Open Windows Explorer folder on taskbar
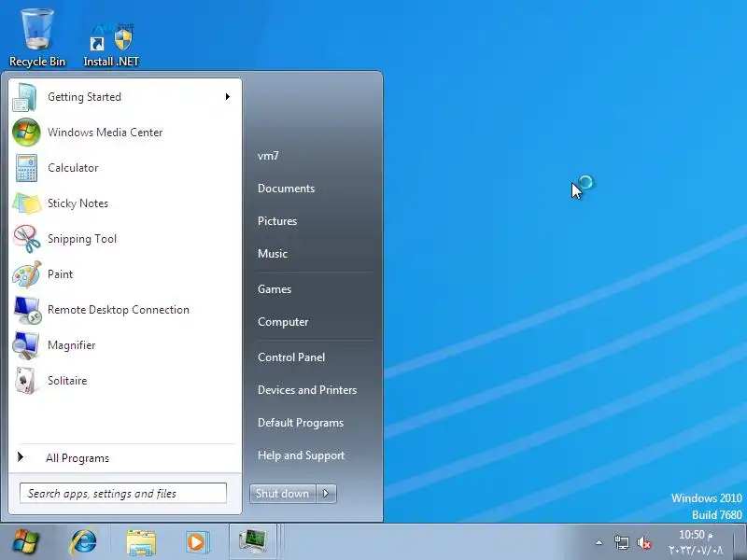The width and height of the screenshot is (747, 560). coord(141,542)
